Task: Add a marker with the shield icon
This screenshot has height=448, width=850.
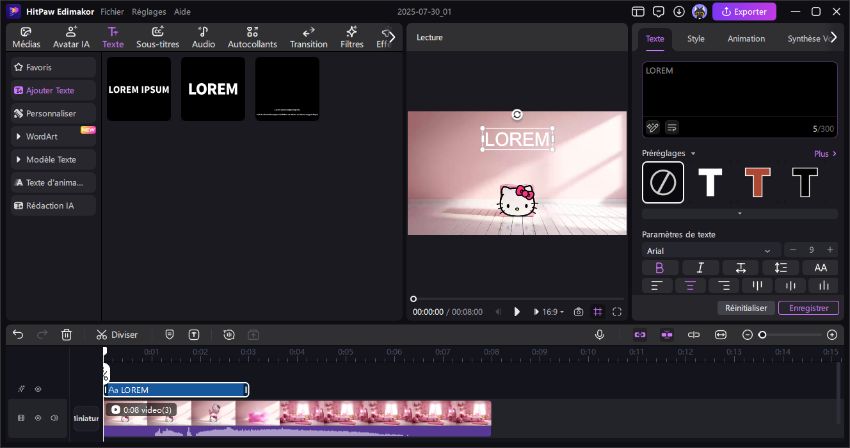Action: pos(170,335)
